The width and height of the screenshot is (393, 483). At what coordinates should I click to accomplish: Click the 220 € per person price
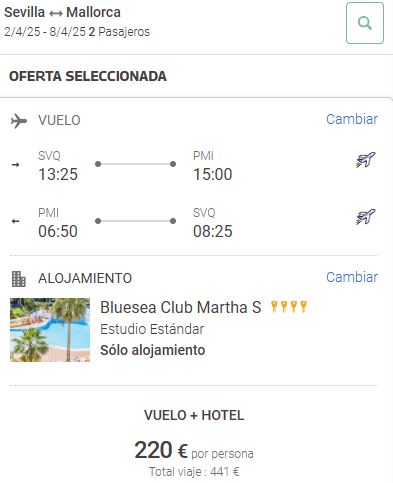[194, 450]
